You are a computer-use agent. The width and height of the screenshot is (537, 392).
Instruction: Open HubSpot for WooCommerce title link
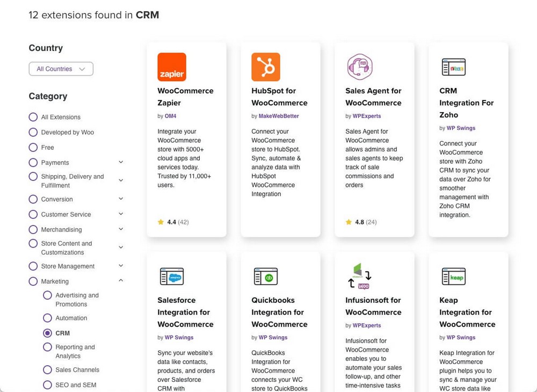point(279,97)
